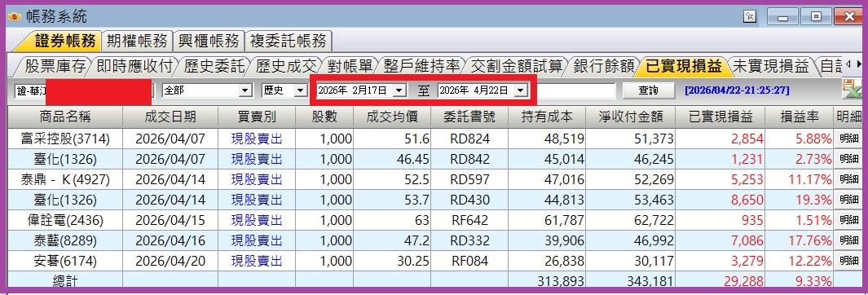
Task: Select the 已實現損益 sub-tab
Action: (x=683, y=67)
